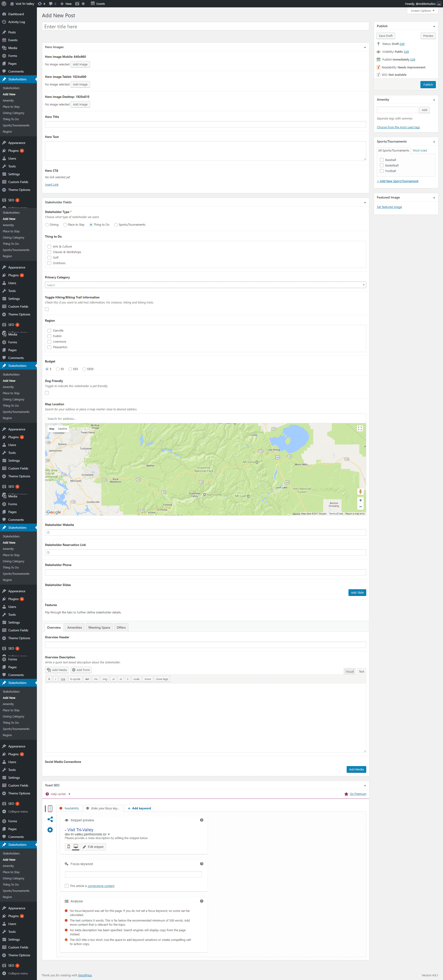The image size is (443, 980).
Task: Select Place to Stay stakeholder type
Action: [x=65, y=225]
